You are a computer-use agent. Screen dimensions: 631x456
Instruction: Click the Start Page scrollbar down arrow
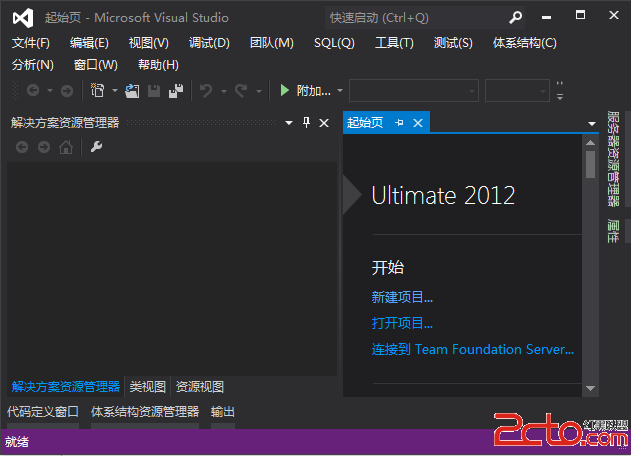coord(590,388)
